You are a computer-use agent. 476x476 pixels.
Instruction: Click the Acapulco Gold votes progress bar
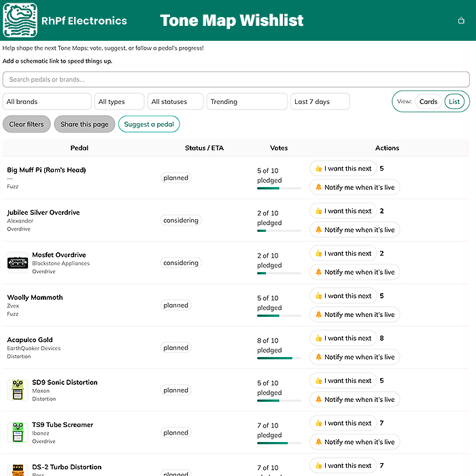[x=279, y=358]
